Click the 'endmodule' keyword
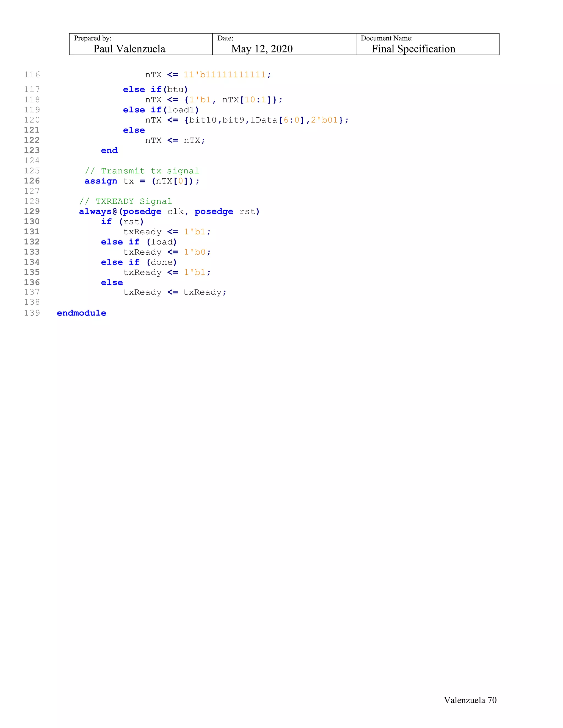 (x=81, y=313)
